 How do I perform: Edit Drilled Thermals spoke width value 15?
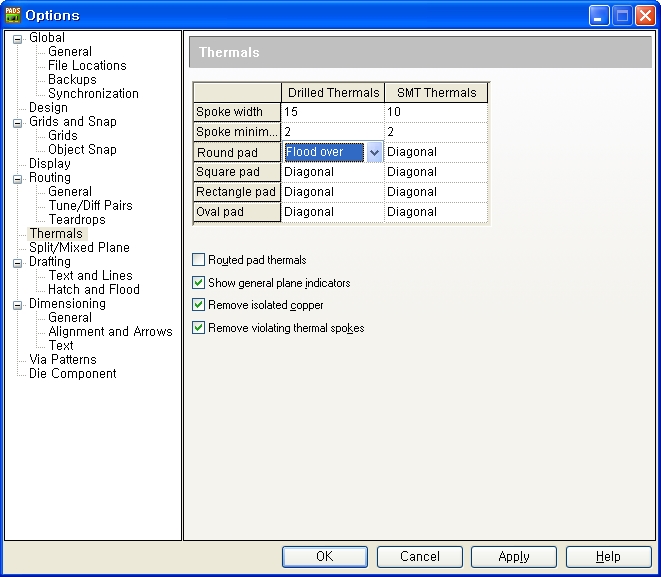click(333, 112)
